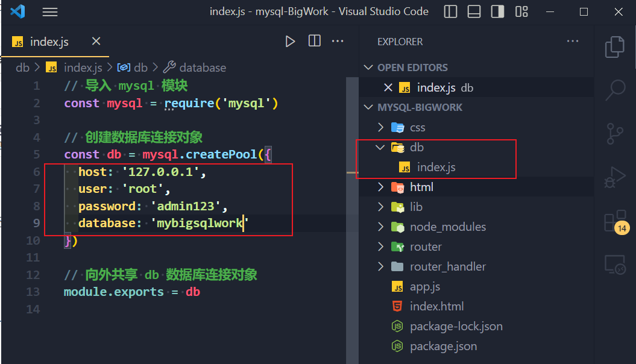Expand the router folder
The width and height of the screenshot is (636, 364).
(380, 246)
